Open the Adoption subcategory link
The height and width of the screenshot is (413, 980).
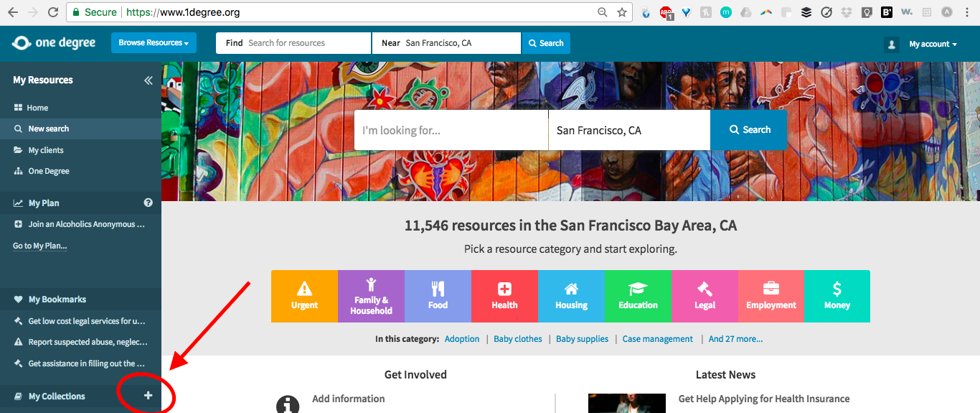click(462, 339)
